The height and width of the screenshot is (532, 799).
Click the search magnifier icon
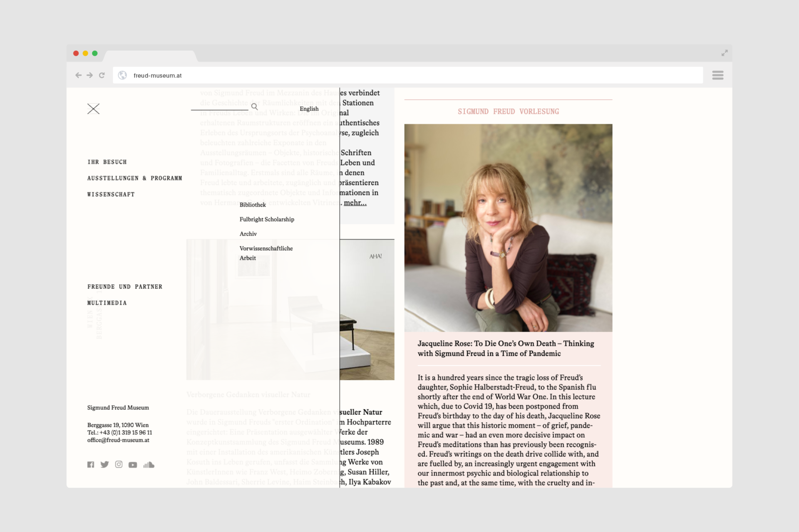coord(254,107)
